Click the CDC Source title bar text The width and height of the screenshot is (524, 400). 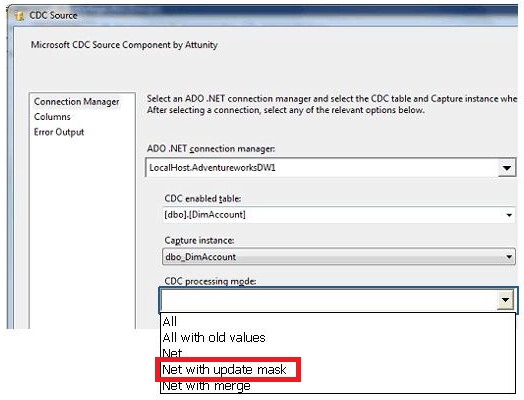coord(53,15)
